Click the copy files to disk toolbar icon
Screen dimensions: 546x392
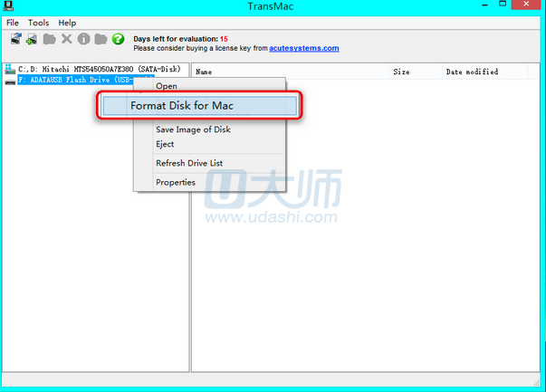(x=33, y=40)
